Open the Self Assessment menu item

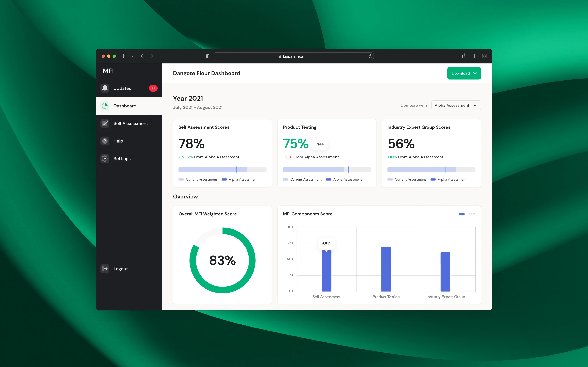(x=130, y=123)
